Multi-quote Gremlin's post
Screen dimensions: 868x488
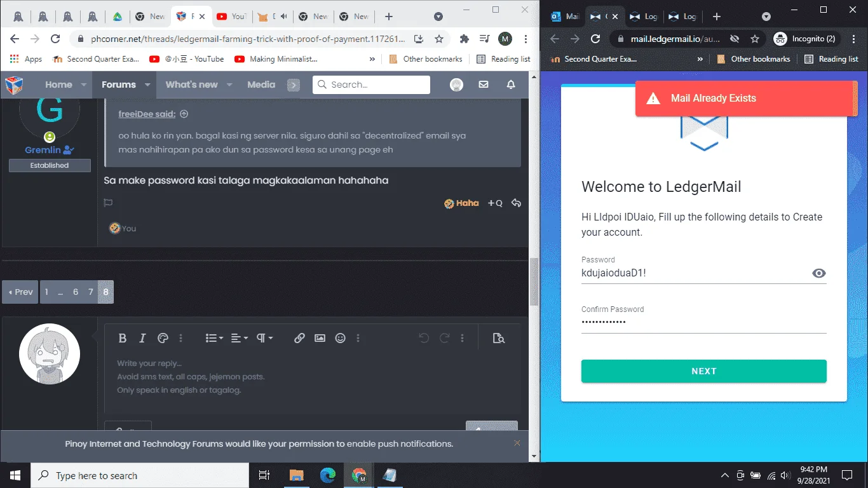(495, 203)
